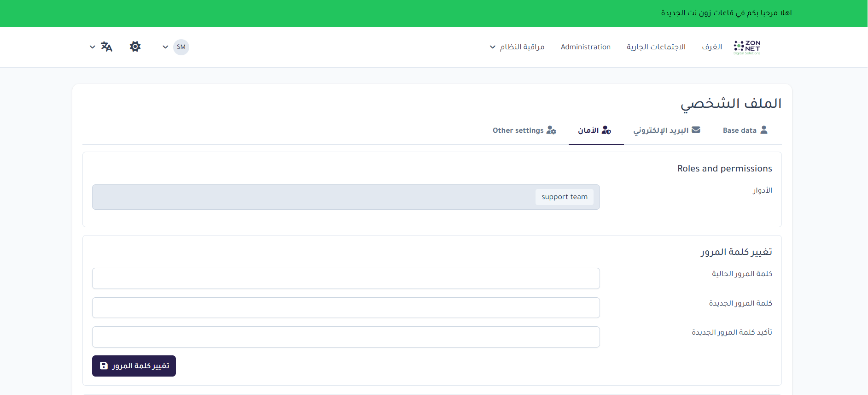Expand the مراقبة النظام dropdown chevron
Viewport: 868px width, 395px height.
[492, 47]
